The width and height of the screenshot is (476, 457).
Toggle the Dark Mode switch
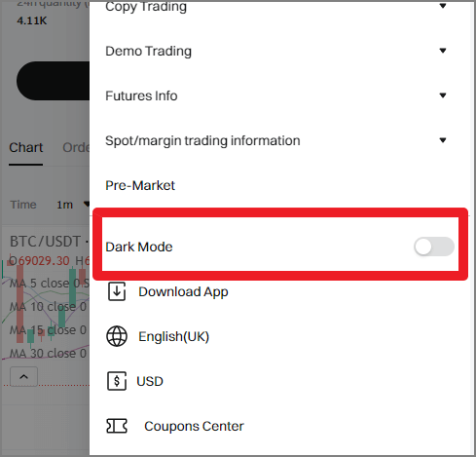(434, 247)
